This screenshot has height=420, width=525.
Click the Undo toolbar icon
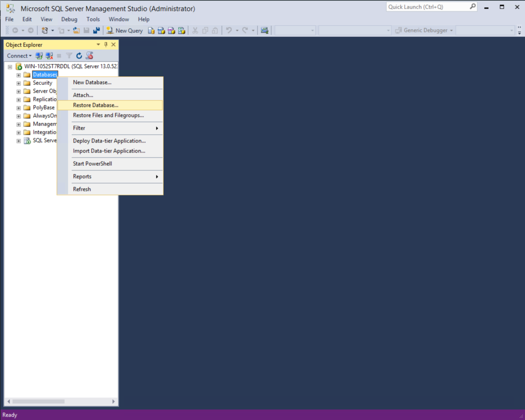tap(229, 31)
